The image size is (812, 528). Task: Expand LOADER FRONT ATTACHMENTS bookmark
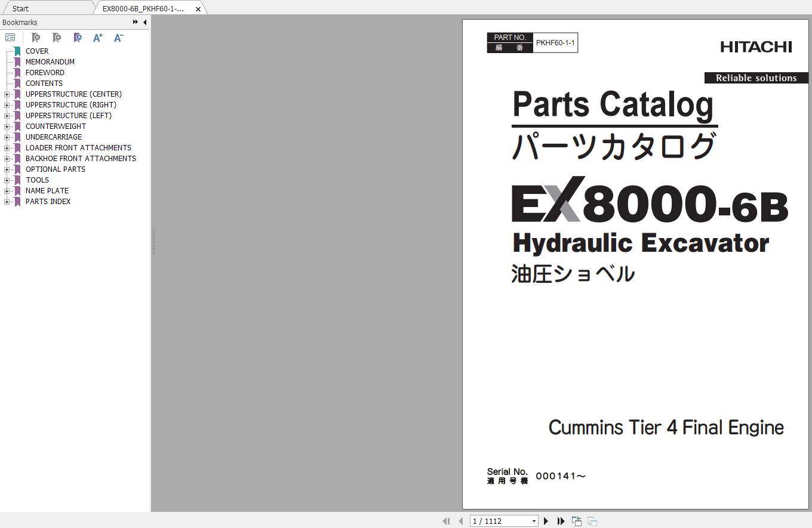point(7,148)
